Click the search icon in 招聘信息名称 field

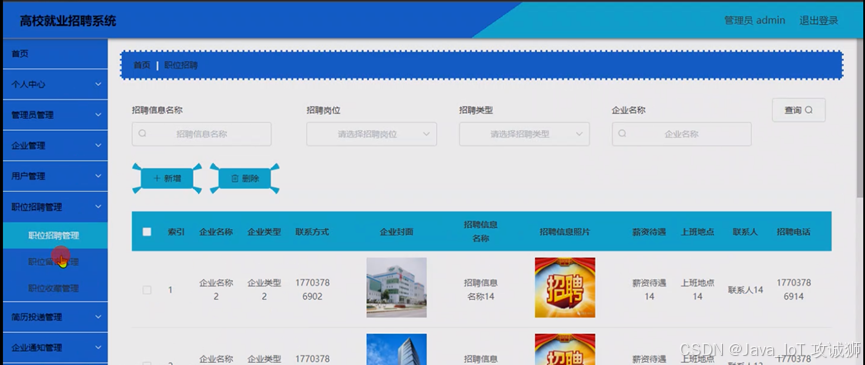pos(142,133)
